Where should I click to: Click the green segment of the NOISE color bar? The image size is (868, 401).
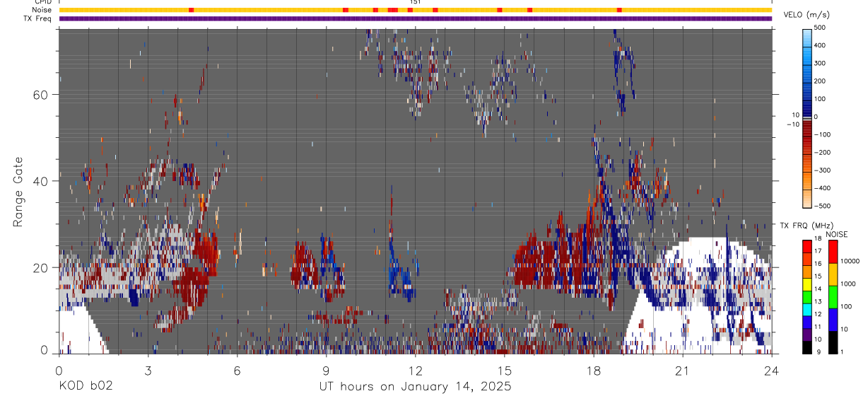832,296
